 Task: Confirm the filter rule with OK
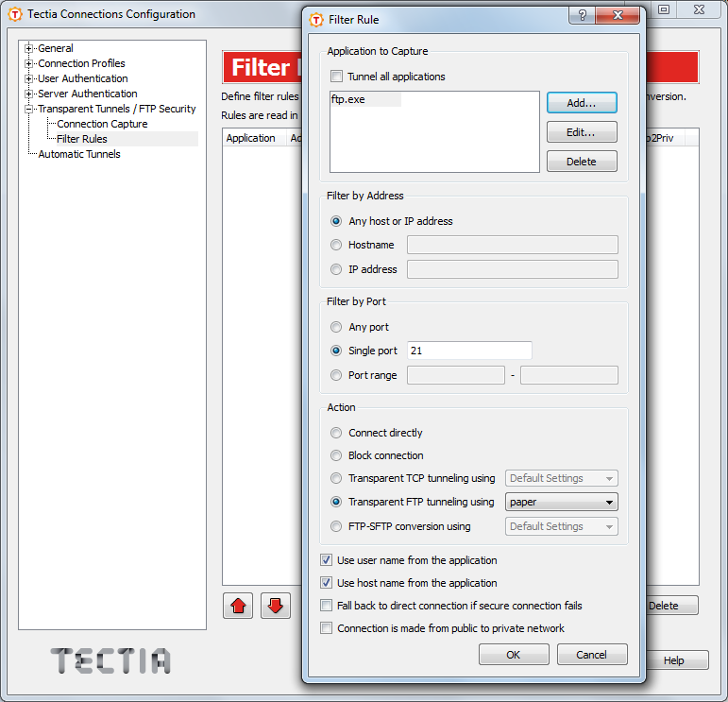point(514,654)
